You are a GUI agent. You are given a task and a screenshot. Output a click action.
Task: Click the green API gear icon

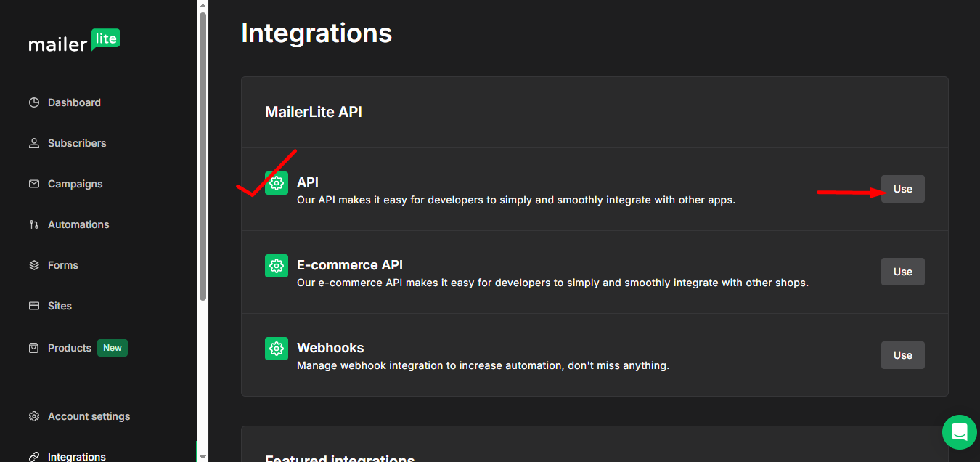(x=277, y=183)
